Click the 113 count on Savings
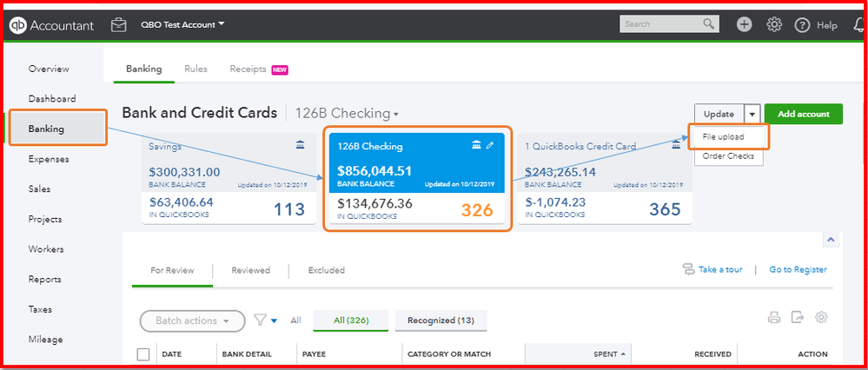The height and width of the screenshot is (370, 868). 289,209
